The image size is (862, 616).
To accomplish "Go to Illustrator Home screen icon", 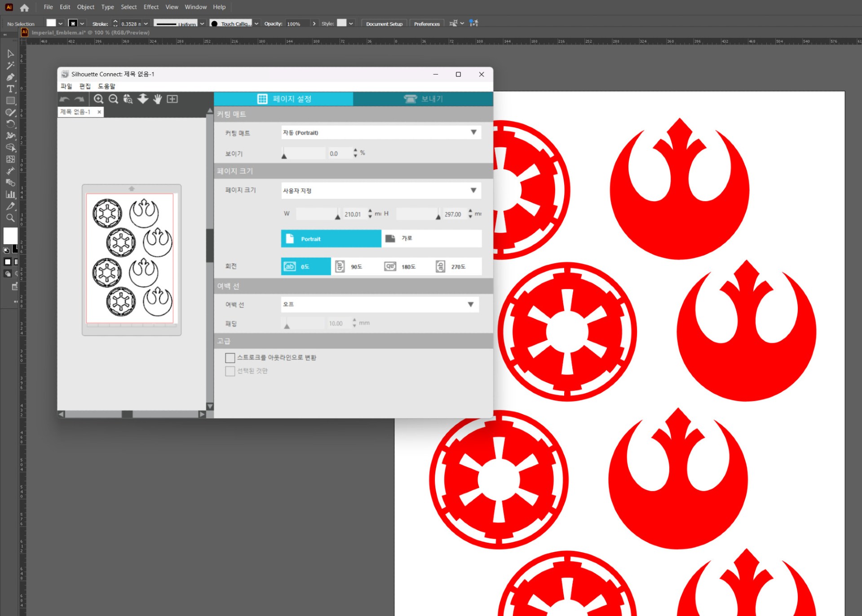I will click(x=24, y=8).
